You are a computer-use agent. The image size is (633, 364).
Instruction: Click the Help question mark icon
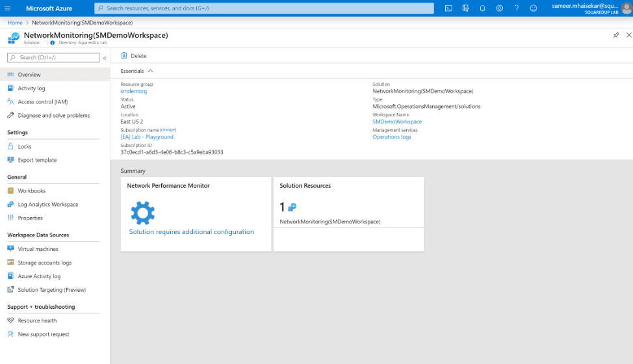516,8
